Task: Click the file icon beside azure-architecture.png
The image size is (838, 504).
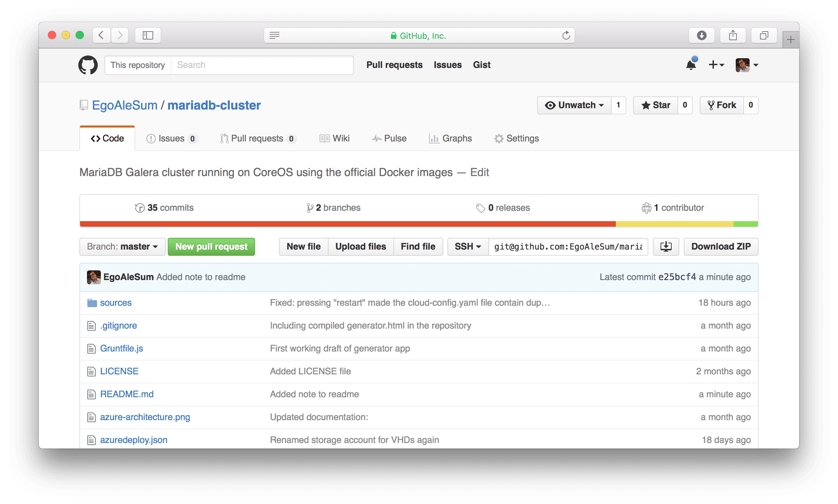Action: pos(91,417)
